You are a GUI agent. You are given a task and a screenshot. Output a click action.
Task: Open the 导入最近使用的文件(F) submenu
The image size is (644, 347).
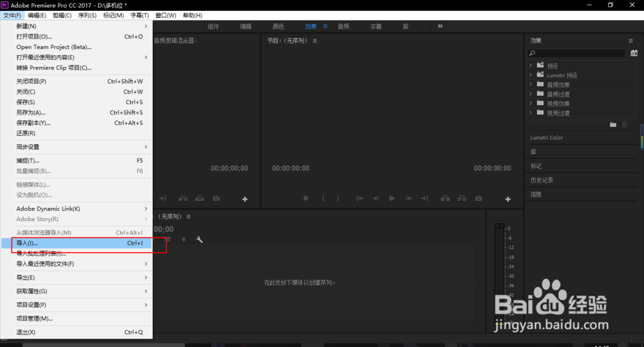(77, 264)
